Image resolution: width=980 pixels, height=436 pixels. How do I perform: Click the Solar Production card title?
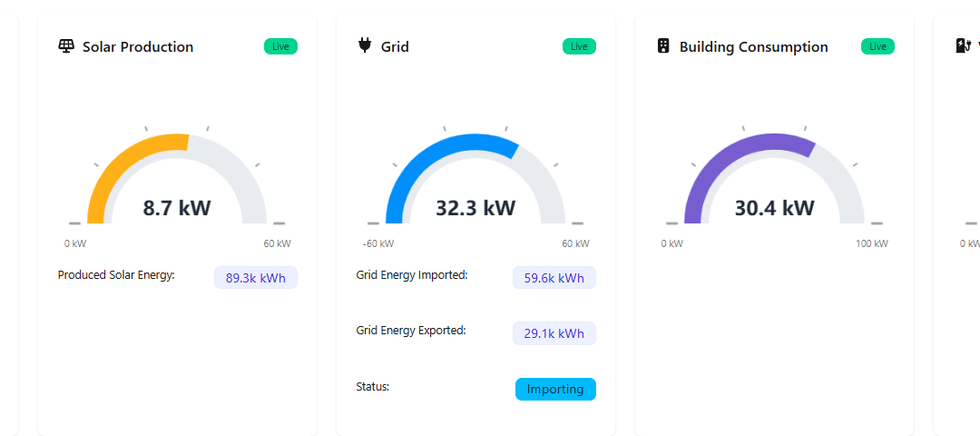tap(138, 47)
